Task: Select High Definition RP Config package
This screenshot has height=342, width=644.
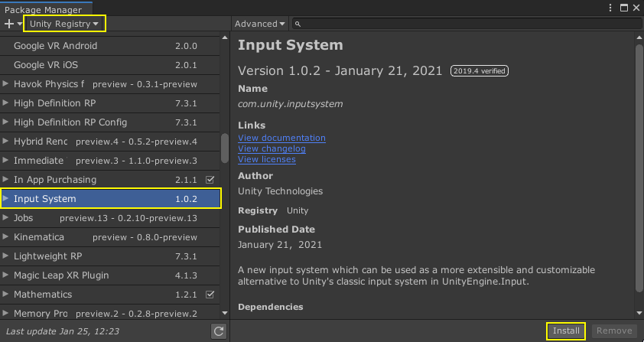Action: pos(109,122)
